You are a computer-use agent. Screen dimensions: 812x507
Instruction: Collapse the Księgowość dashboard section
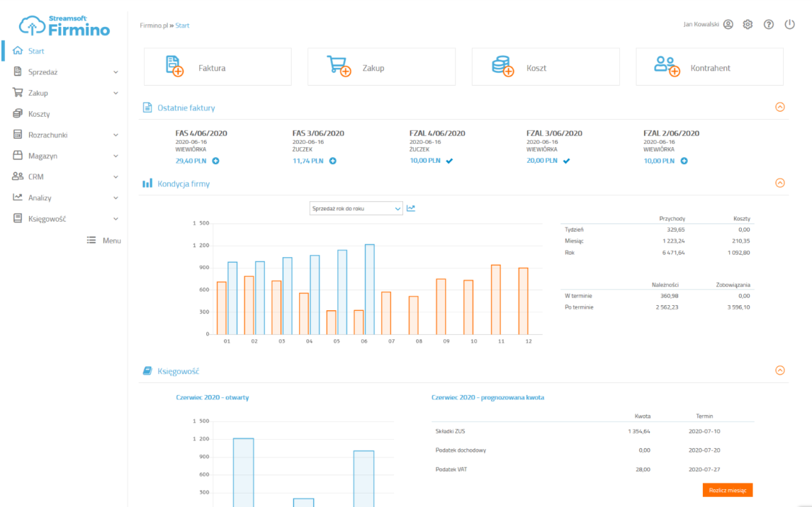point(780,370)
